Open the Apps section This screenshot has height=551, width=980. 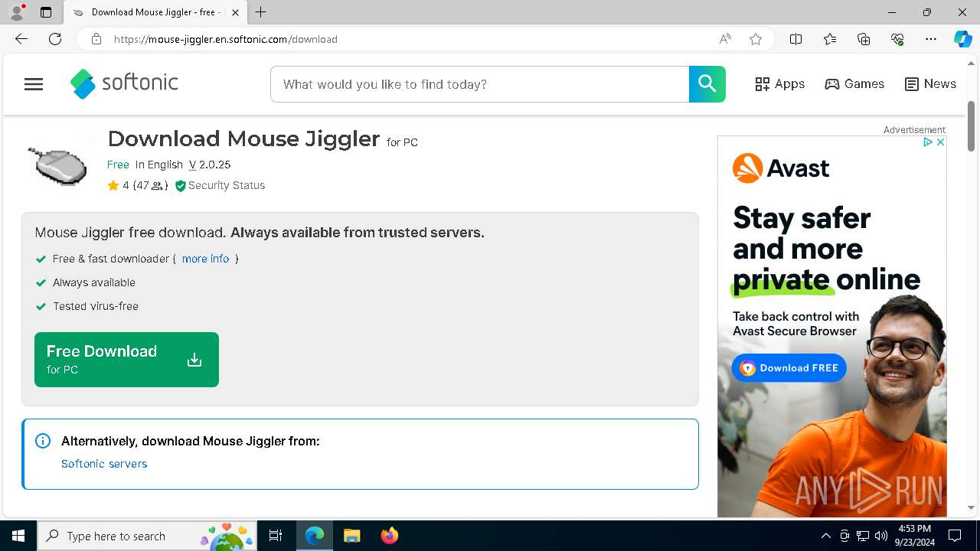point(779,84)
